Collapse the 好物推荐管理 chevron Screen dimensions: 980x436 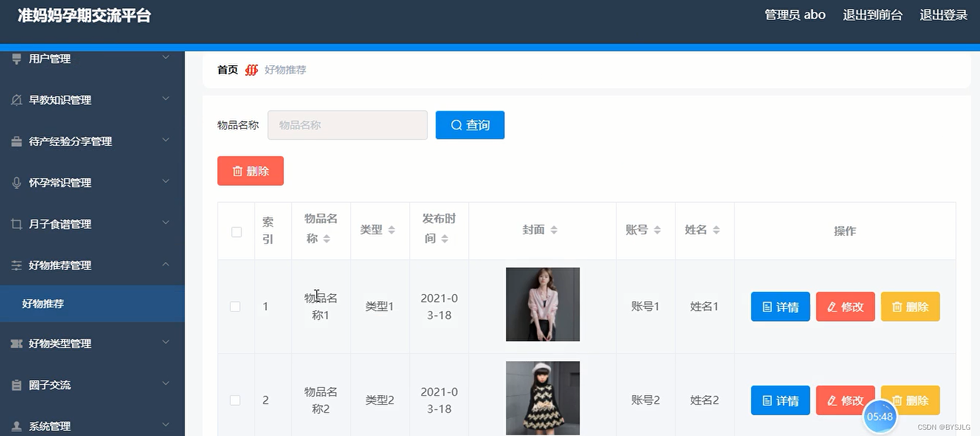(166, 264)
